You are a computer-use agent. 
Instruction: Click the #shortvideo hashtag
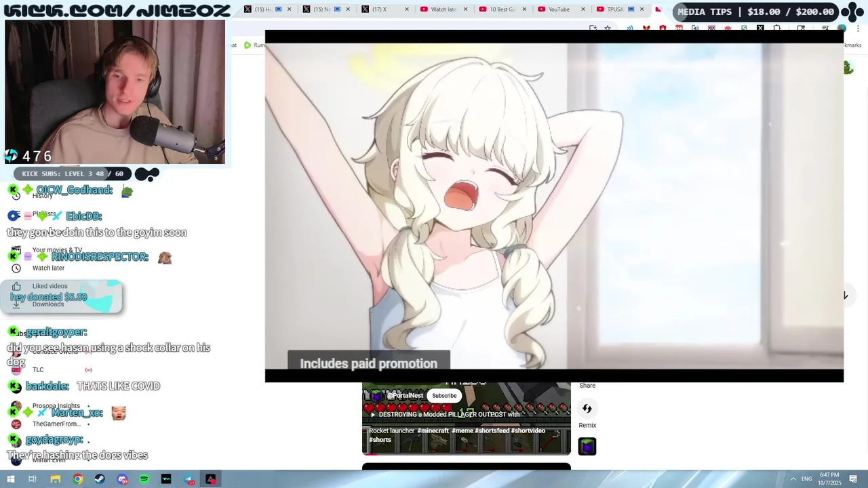[x=528, y=431]
